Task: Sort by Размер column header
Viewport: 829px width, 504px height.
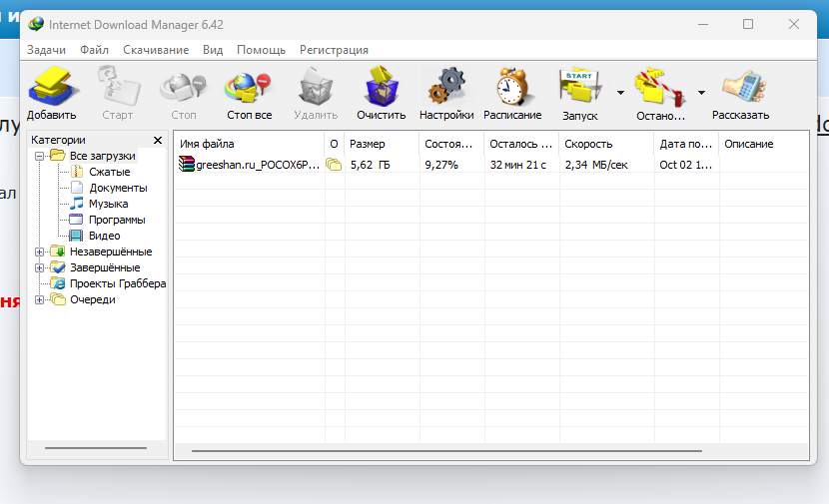Action: (383, 144)
